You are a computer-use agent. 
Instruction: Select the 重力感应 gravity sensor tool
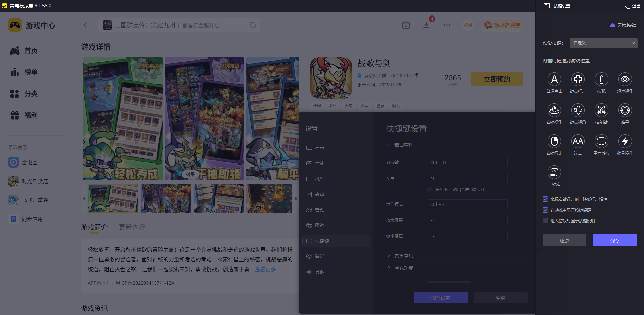(601, 141)
